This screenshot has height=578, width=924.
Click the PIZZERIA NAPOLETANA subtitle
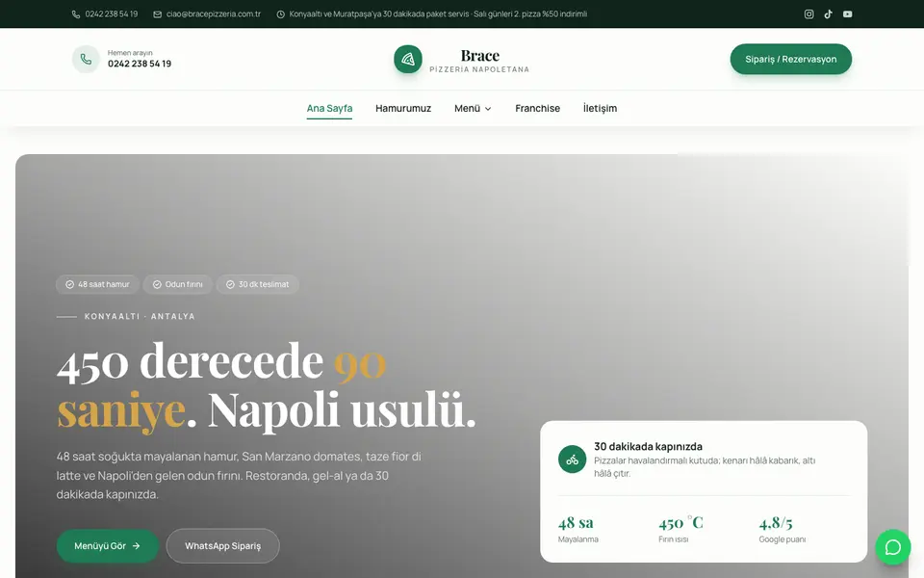coord(479,69)
